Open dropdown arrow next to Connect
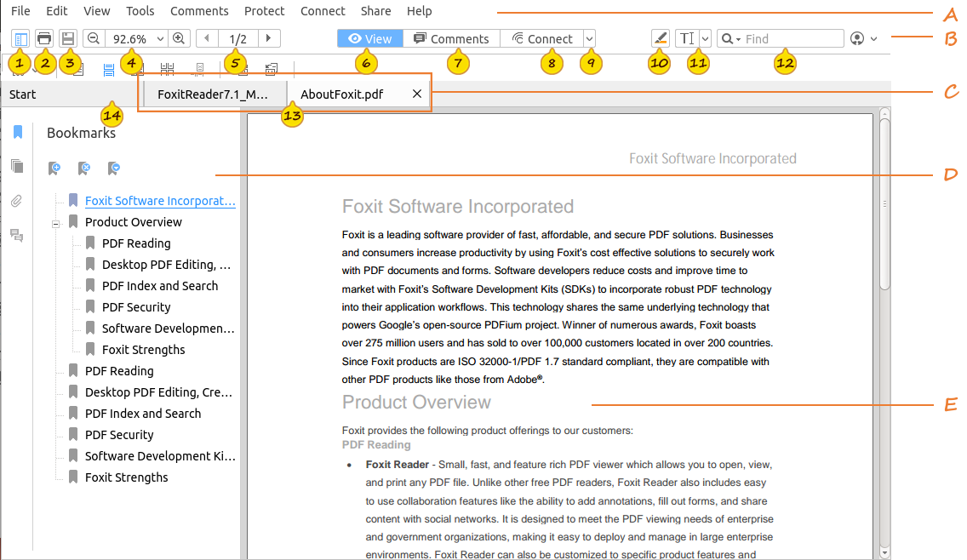The width and height of the screenshot is (967, 560). [590, 39]
